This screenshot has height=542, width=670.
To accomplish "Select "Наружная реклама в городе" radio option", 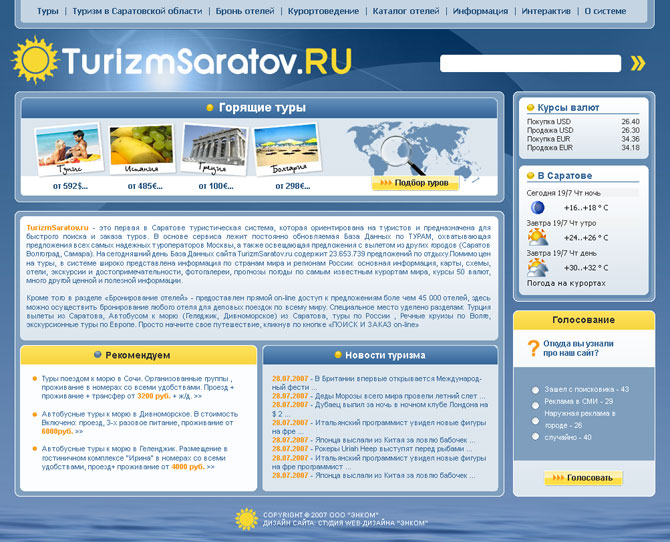I will click(x=536, y=421).
